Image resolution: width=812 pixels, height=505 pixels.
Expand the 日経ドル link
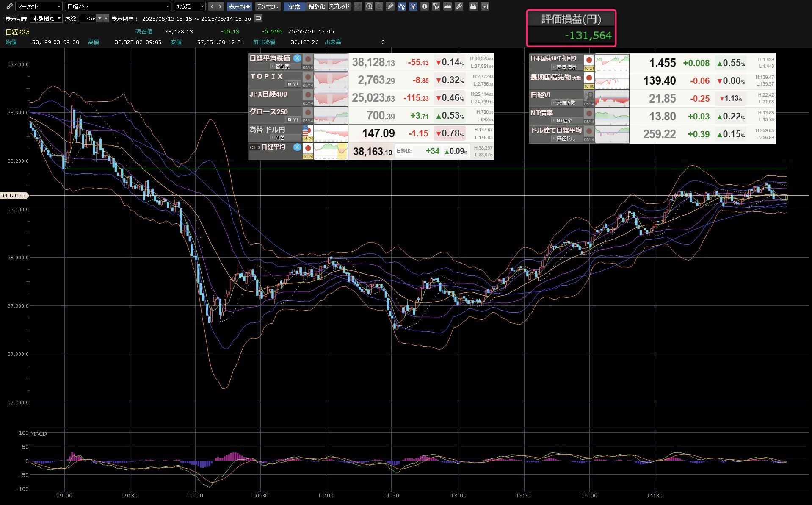(566, 139)
